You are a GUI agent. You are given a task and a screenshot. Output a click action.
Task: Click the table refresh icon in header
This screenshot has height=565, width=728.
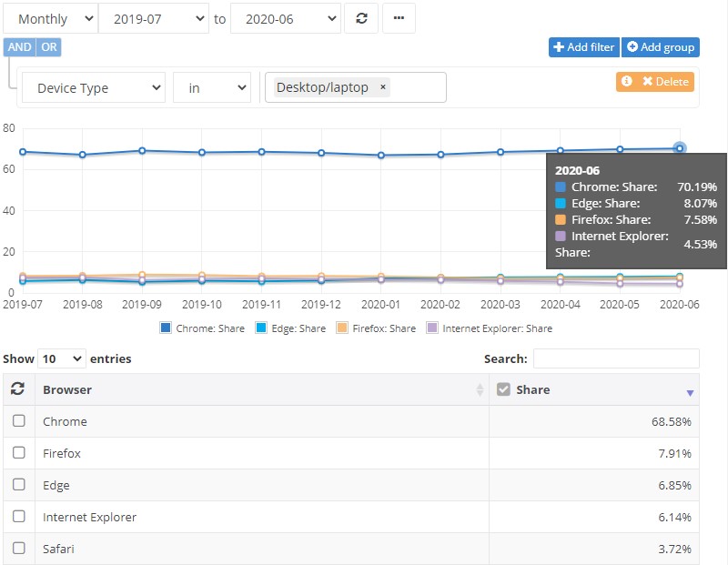[x=18, y=389]
